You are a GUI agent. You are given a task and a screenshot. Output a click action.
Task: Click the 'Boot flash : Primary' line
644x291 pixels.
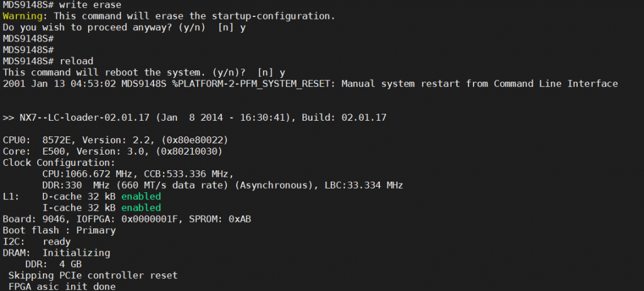pyautogui.click(x=59, y=230)
